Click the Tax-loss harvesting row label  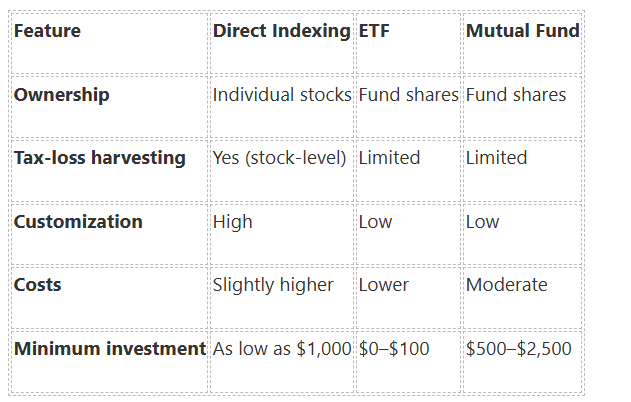click(x=100, y=158)
